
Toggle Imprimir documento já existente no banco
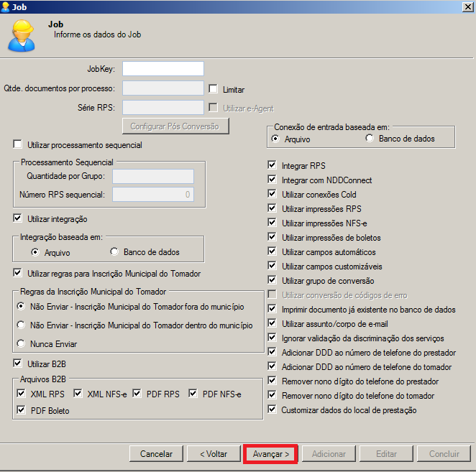point(272,308)
